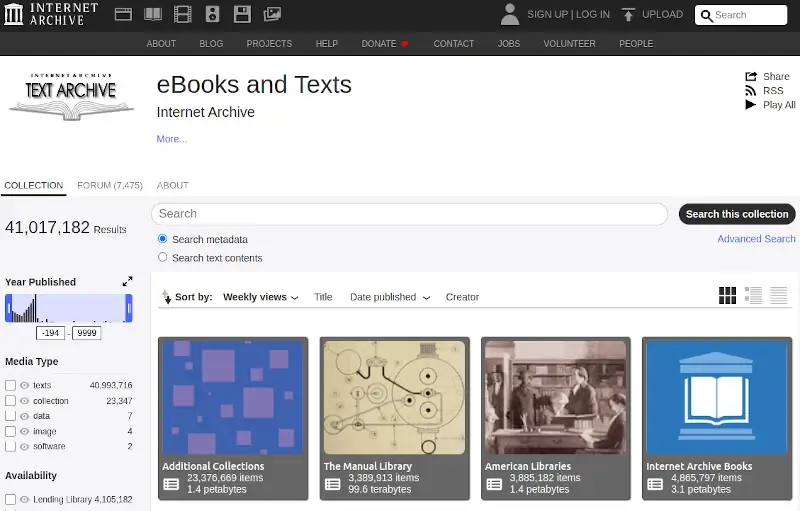The height and width of the screenshot is (511, 800).
Task: Open the Video film icon in top bar
Action: point(182,14)
